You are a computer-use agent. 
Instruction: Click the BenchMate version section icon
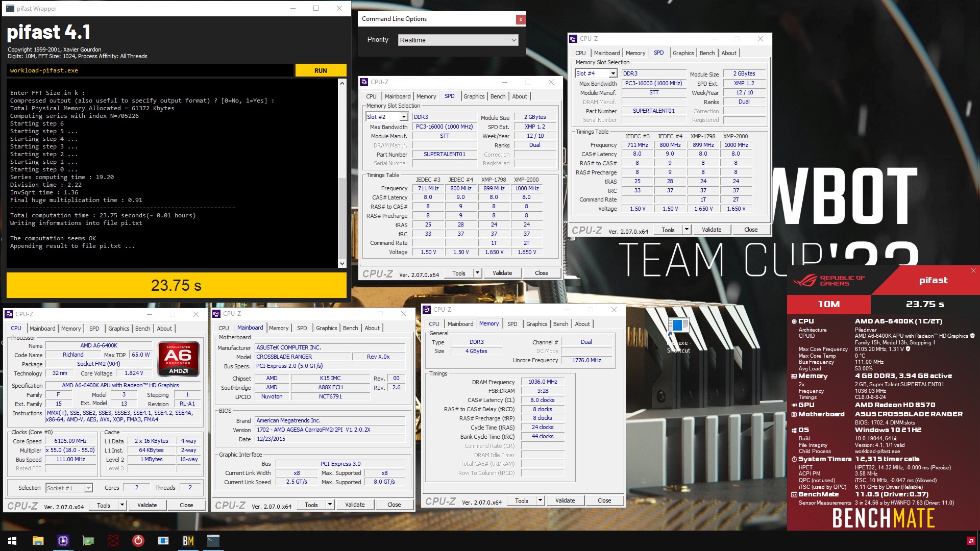tap(794, 494)
